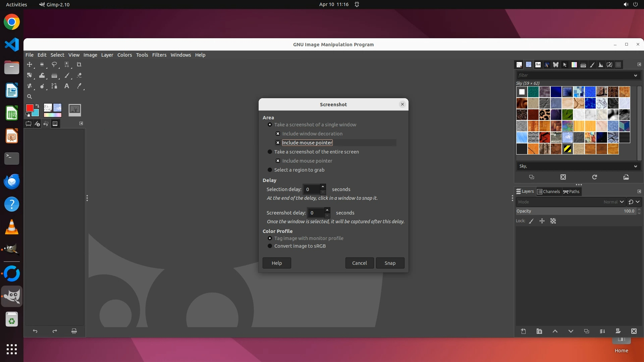Select the Free Select lasso tool

54,64
